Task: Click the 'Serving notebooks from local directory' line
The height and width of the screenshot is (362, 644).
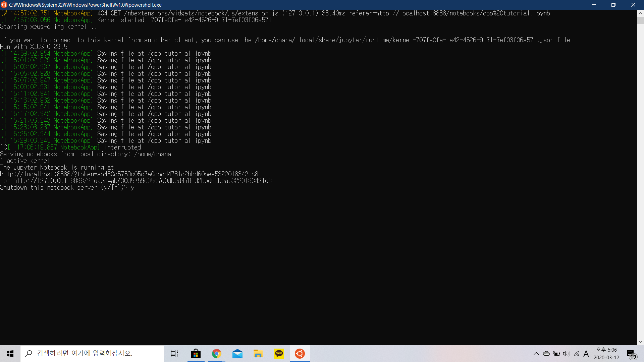Action: point(86,154)
